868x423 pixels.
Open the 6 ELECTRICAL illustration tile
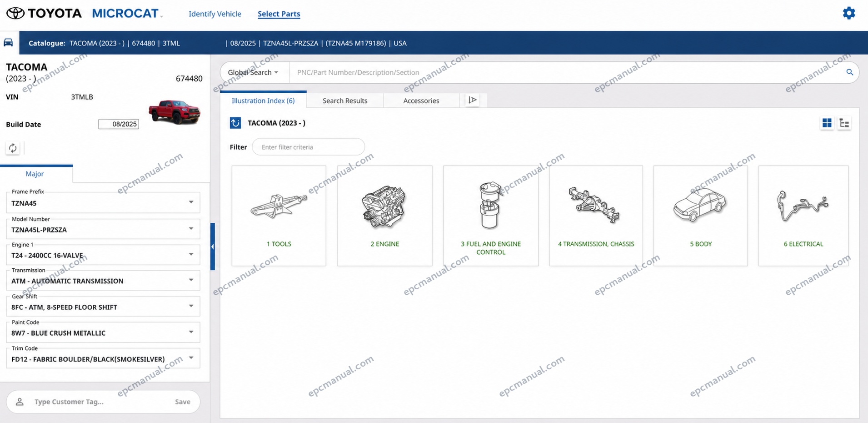[x=803, y=216]
